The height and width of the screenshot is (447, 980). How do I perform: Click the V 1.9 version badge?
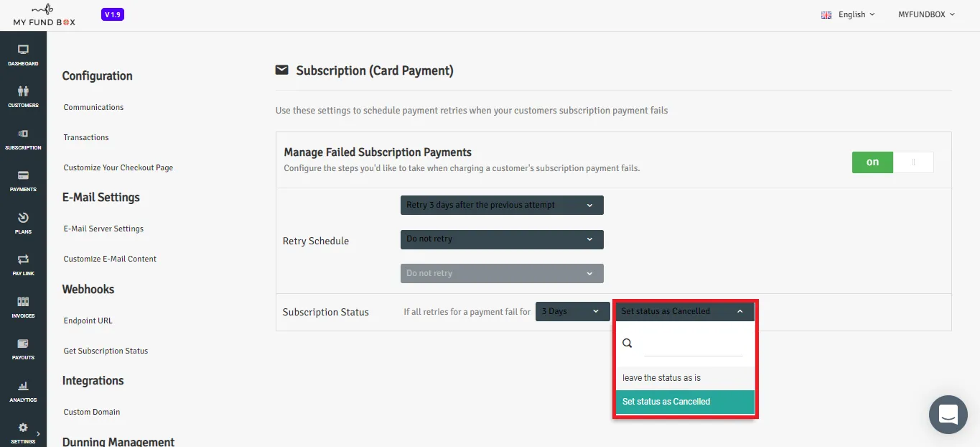[x=113, y=14]
